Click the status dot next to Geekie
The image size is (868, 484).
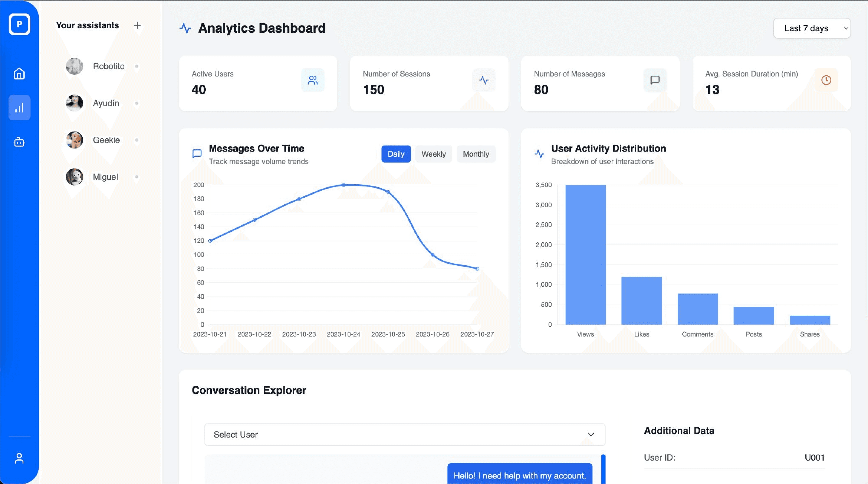pyautogui.click(x=137, y=140)
